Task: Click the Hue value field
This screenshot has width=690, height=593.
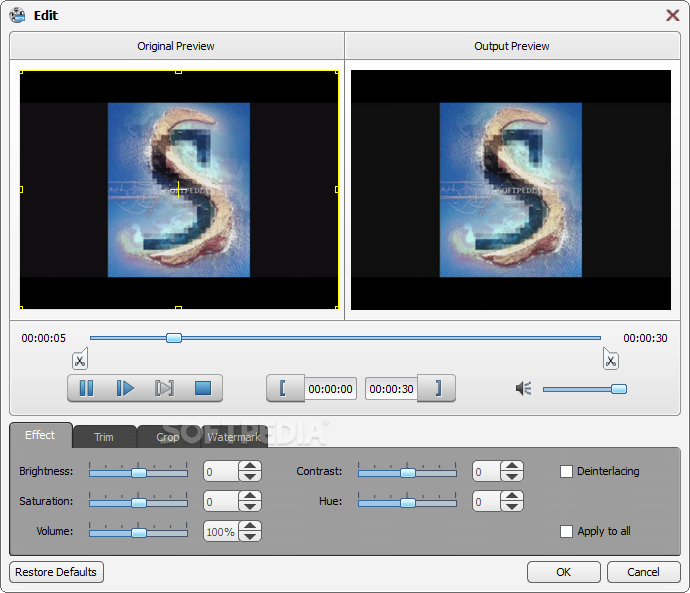Action: click(487, 501)
